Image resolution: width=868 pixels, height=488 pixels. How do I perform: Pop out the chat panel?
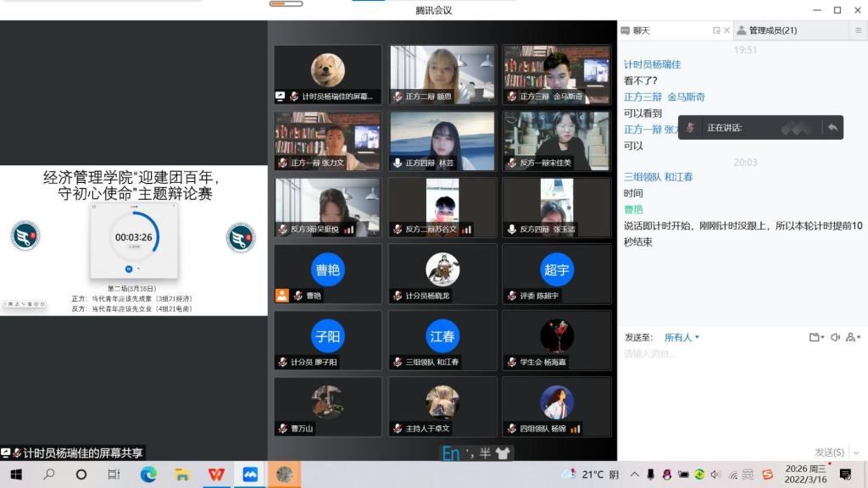pyautogui.click(x=716, y=30)
